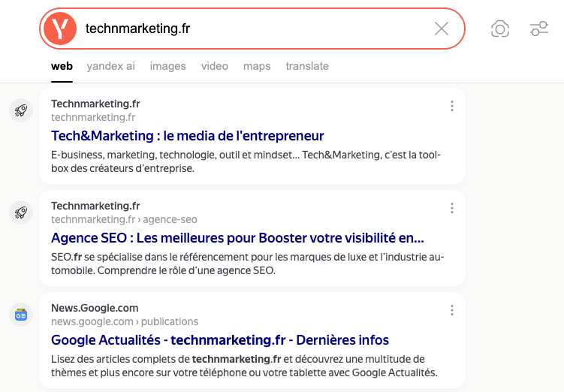Open "Google Actualités - technmarketing.fr" result link
This screenshot has width=564, height=392.
(x=219, y=340)
